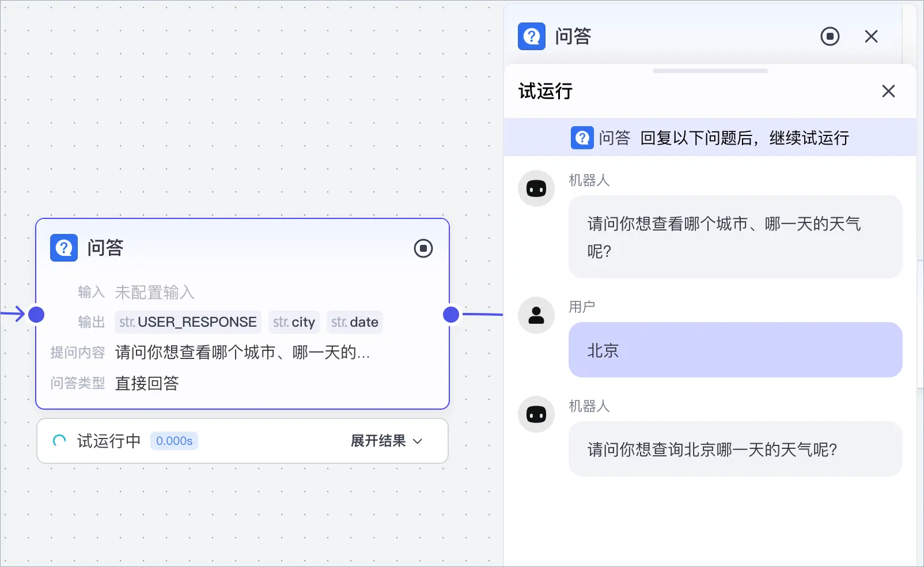Click the node's left input connection port
This screenshot has width=924, height=567.
pyautogui.click(x=36, y=315)
